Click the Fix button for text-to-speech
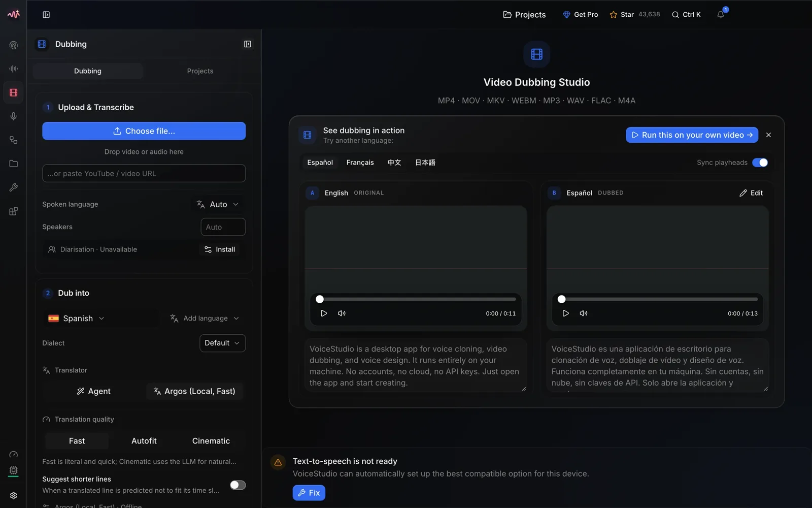 tap(309, 493)
